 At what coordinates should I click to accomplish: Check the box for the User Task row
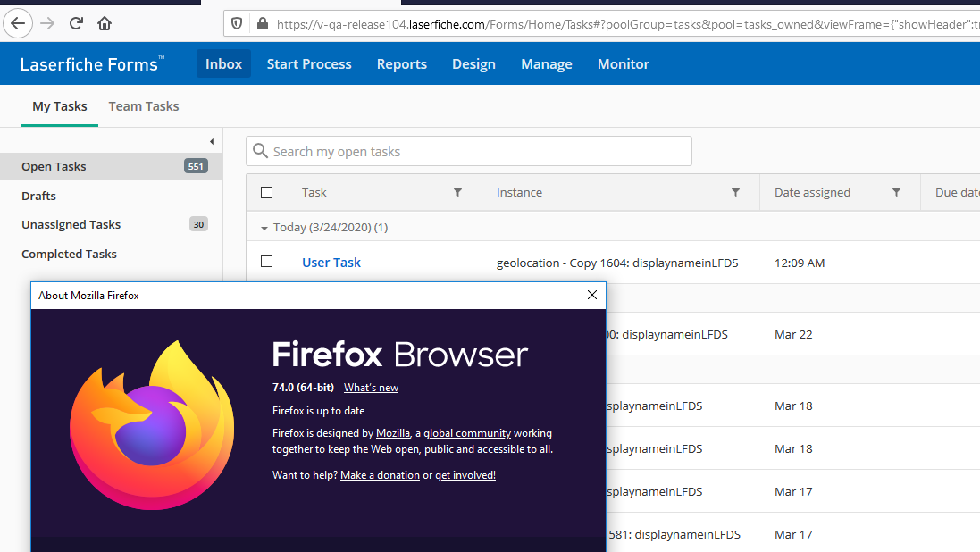267,262
